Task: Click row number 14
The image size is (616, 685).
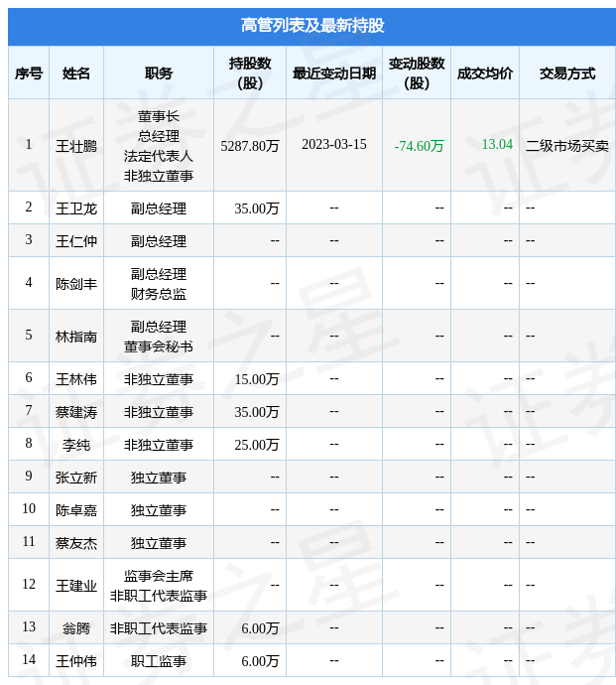Action: (29, 659)
